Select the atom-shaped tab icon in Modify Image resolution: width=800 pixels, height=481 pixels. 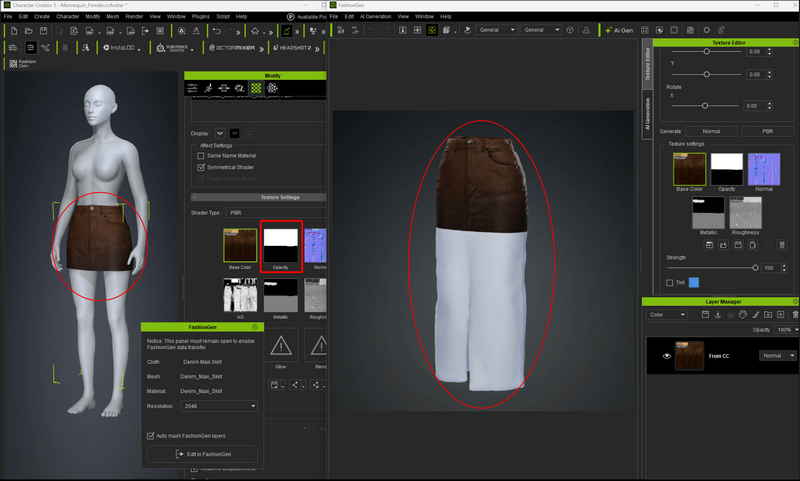[272, 88]
